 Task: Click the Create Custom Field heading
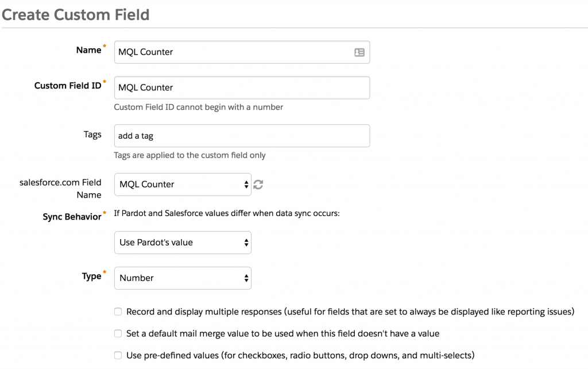pos(76,14)
